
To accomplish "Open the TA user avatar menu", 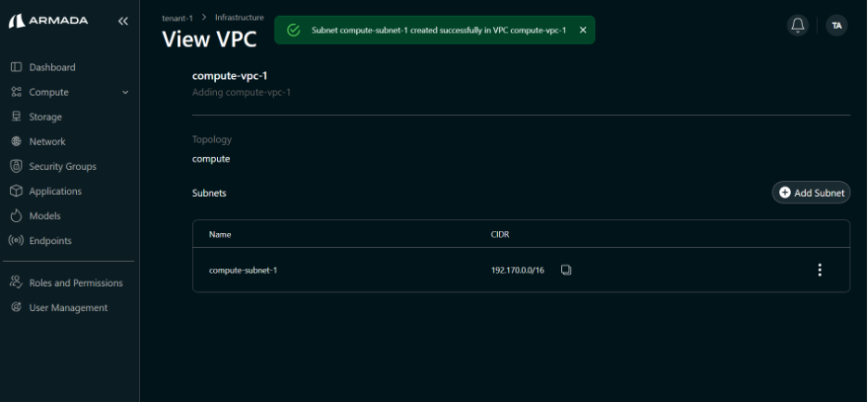I will [836, 25].
